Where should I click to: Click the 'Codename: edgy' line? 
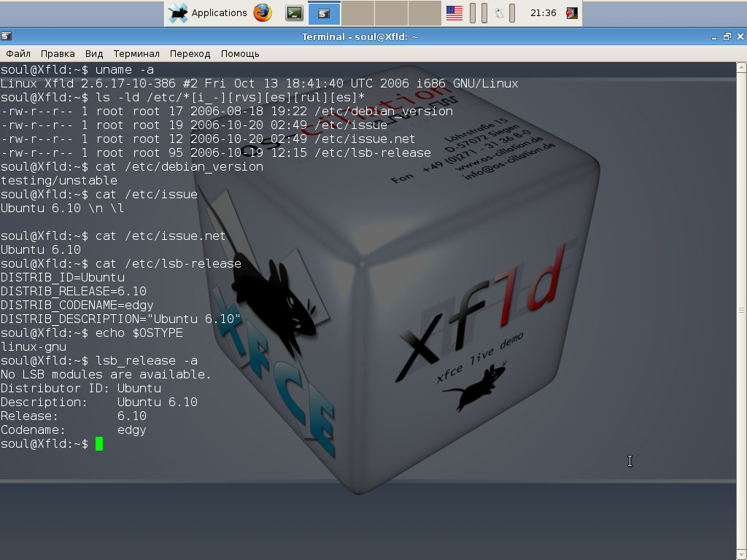click(x=74, y=429)
